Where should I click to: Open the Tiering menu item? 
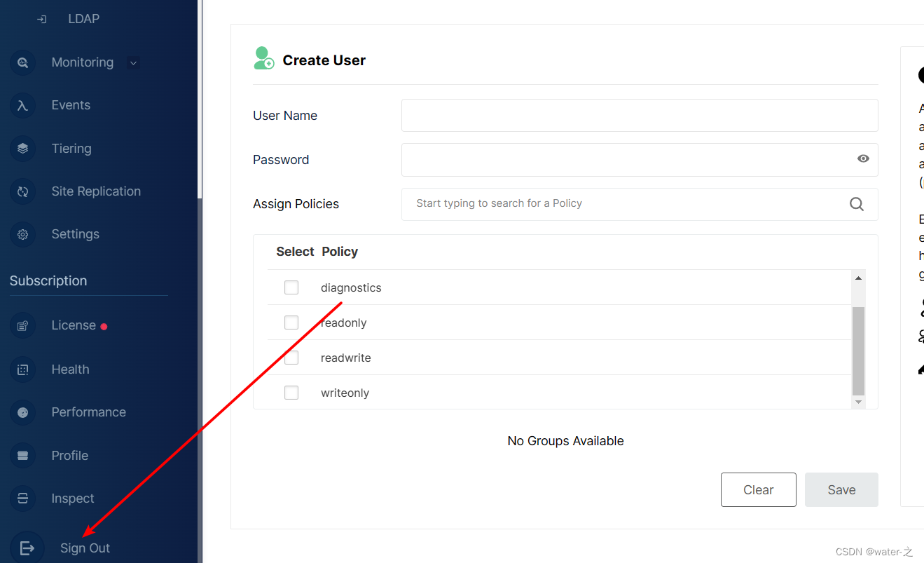pyautogui.click(x=71, y=149)
